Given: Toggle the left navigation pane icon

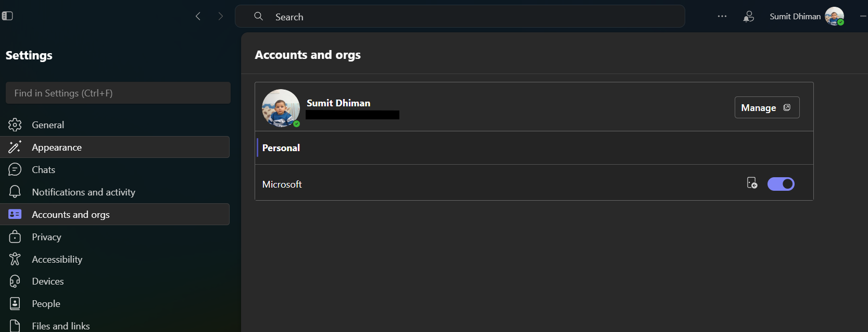Looking at the screenshot, I should [7, 16].
